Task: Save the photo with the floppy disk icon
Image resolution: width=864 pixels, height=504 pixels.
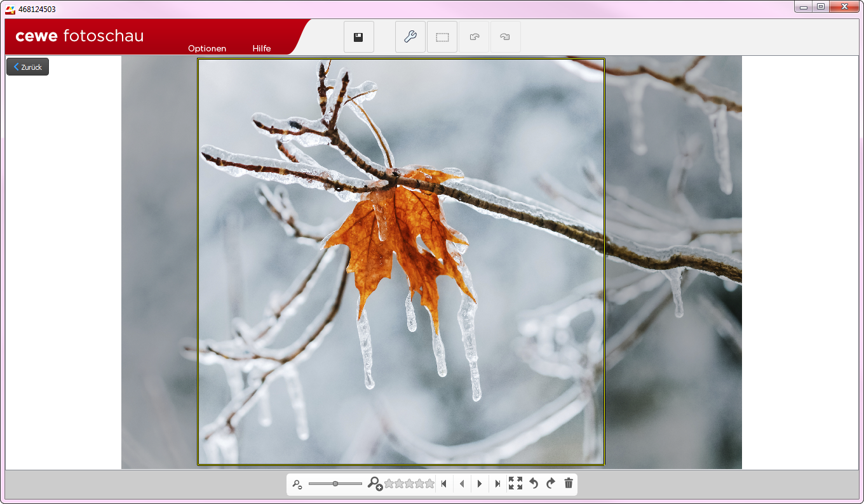Action: [x=359, y=37]
